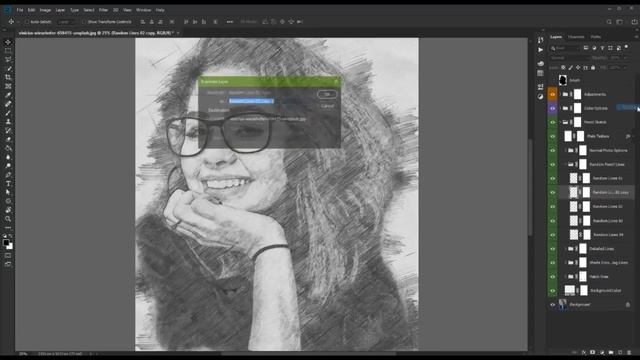This screenshot has width=640, height=360.
Task: Select the Rectangular Marquee tool
Action: coord(8,51)
